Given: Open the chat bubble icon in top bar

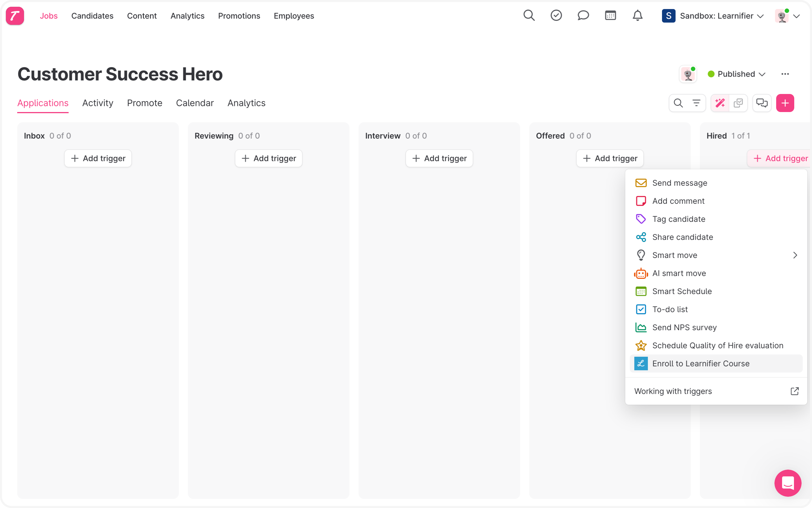Looking at the screenshot, I should pyautogui.click(x=584, y=16).
